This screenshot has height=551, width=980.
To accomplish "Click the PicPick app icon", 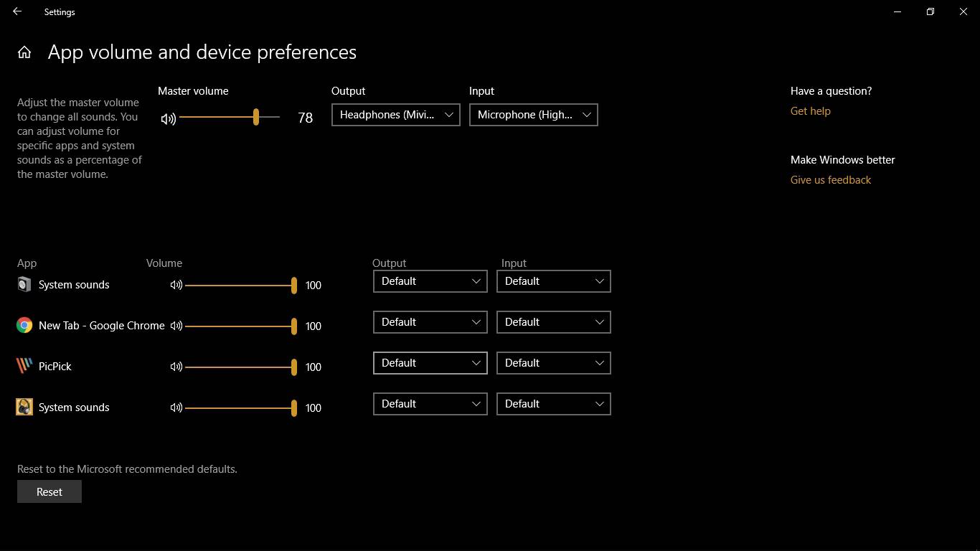I will 24,366.
